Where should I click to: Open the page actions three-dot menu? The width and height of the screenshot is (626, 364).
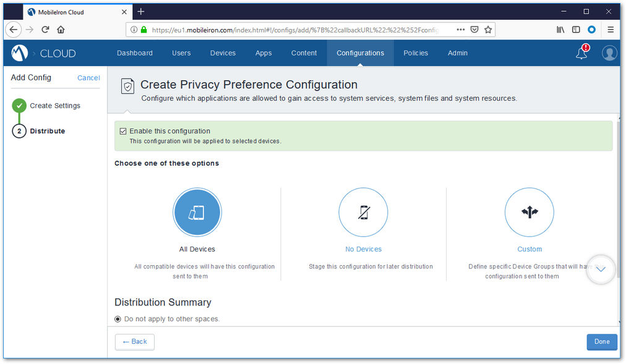tap(460, 30)
